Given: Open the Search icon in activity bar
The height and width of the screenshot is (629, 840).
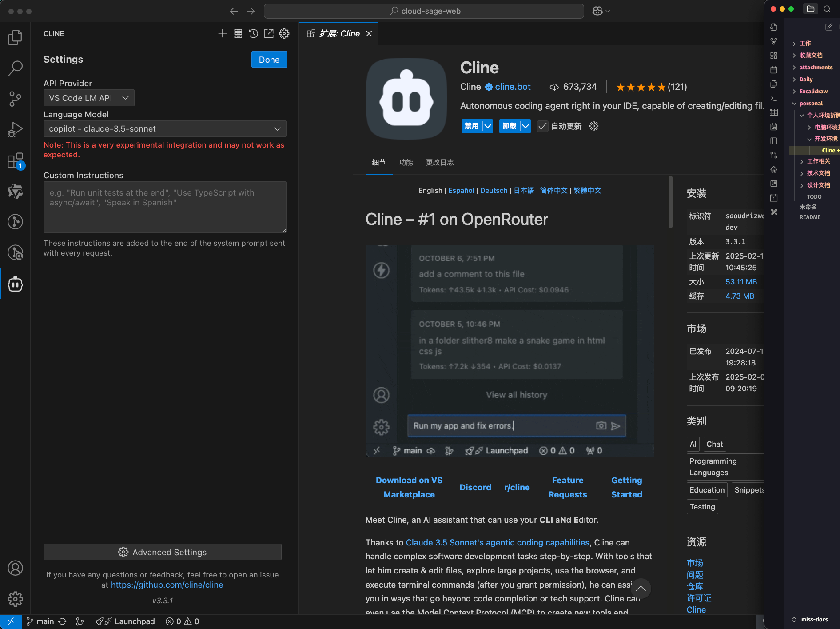Looking at the screenshot, I should tap(15, 68).
